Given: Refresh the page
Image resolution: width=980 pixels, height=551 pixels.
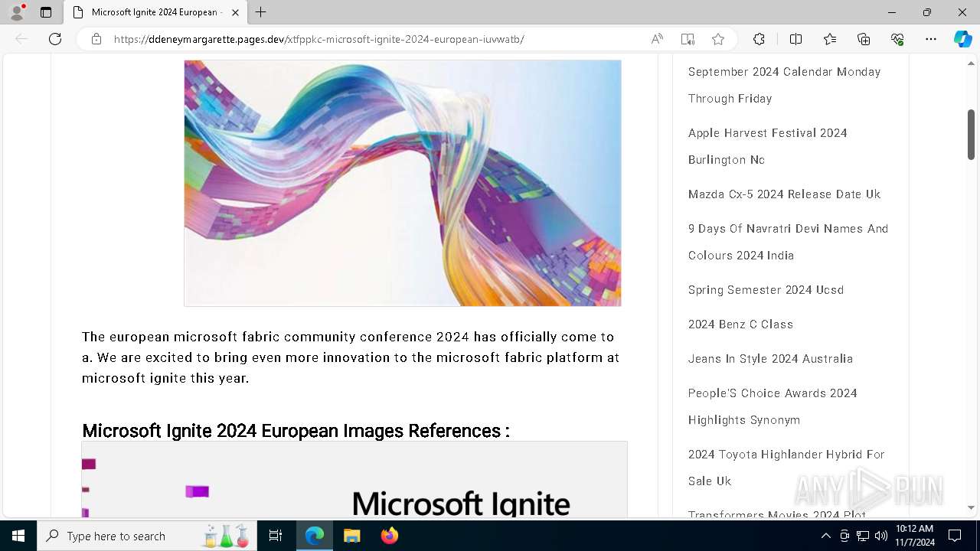Looking at the screenshot, I should [x=55, y=39].
